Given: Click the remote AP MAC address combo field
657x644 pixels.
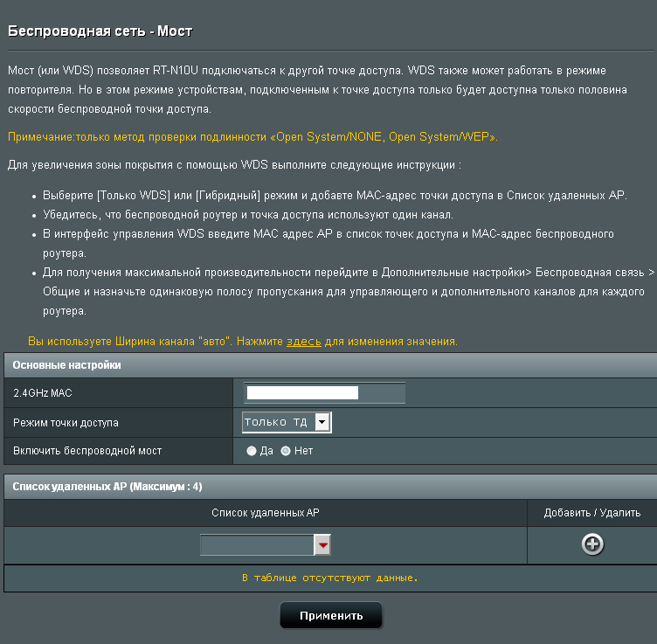Looking at the screenshot, I should pos(257,545).
